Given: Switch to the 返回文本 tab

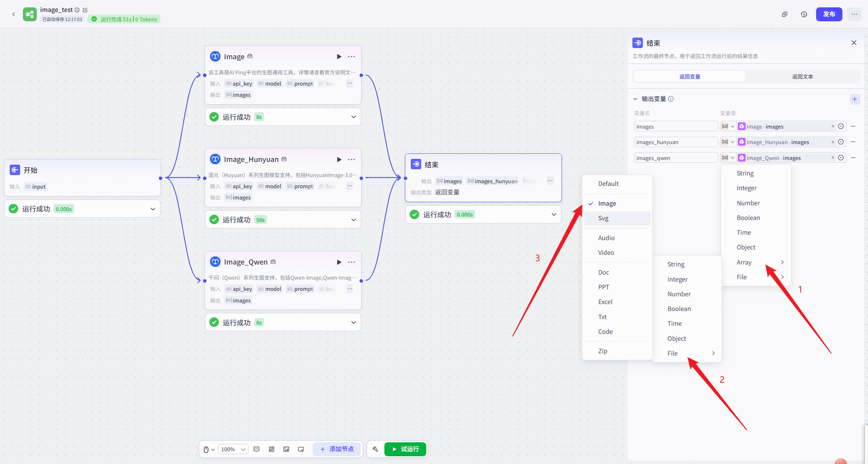Looking at the screenshot, I should [x=802, y=77].
